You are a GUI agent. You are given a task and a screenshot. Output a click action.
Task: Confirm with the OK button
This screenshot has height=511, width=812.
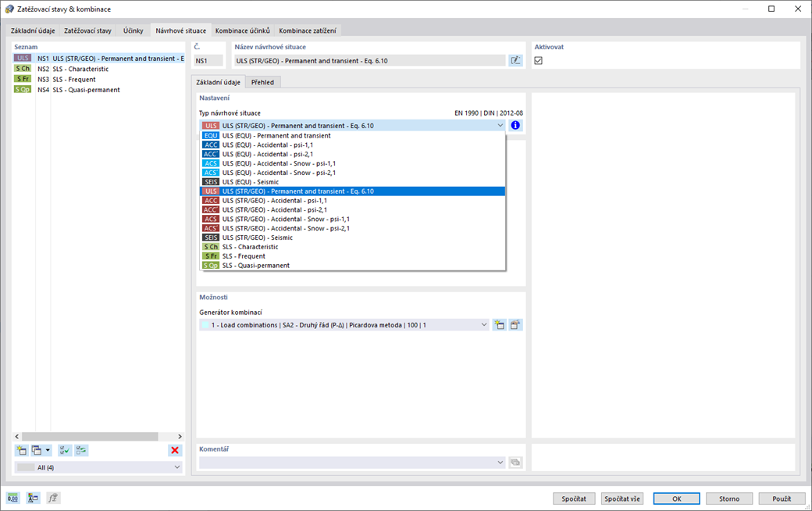[676, 498]
